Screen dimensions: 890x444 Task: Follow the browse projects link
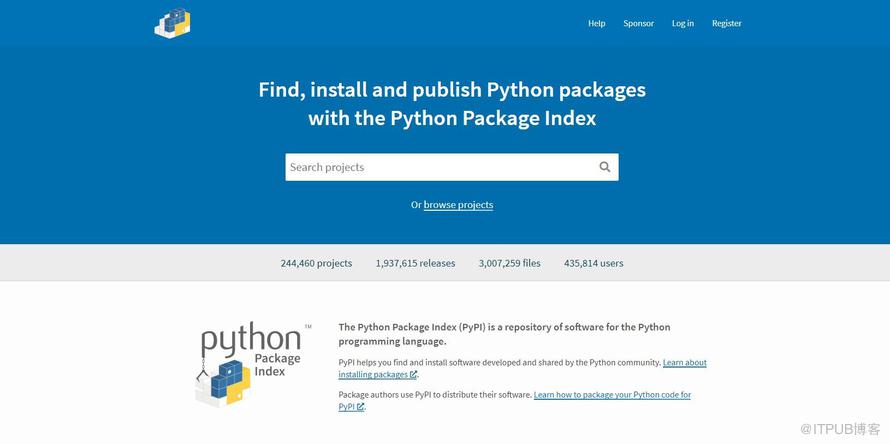coord(458,205)
